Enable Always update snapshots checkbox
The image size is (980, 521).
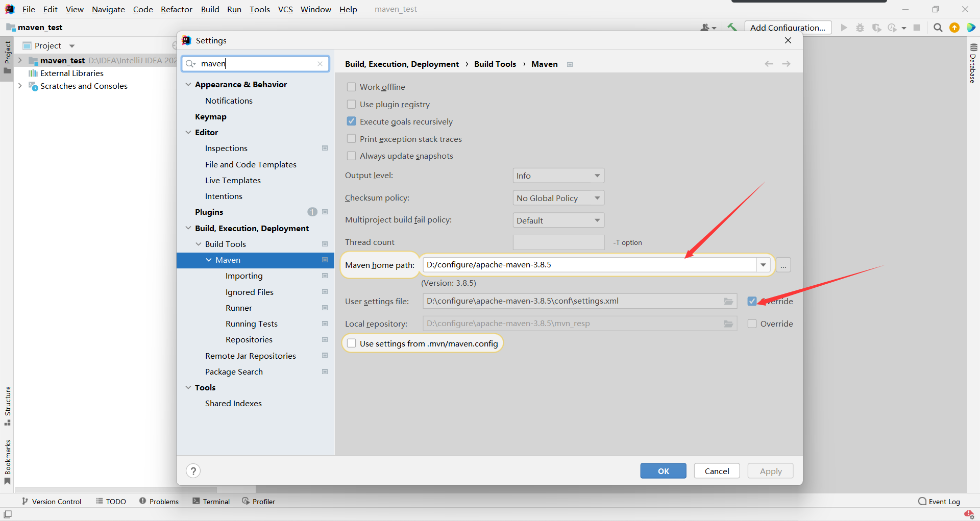[351, 156]
